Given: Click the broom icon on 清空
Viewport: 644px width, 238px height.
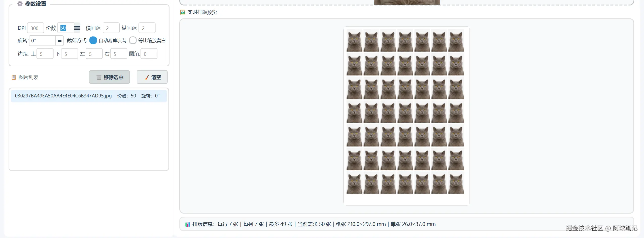Looking at the screenshot, I should (147, 77).
